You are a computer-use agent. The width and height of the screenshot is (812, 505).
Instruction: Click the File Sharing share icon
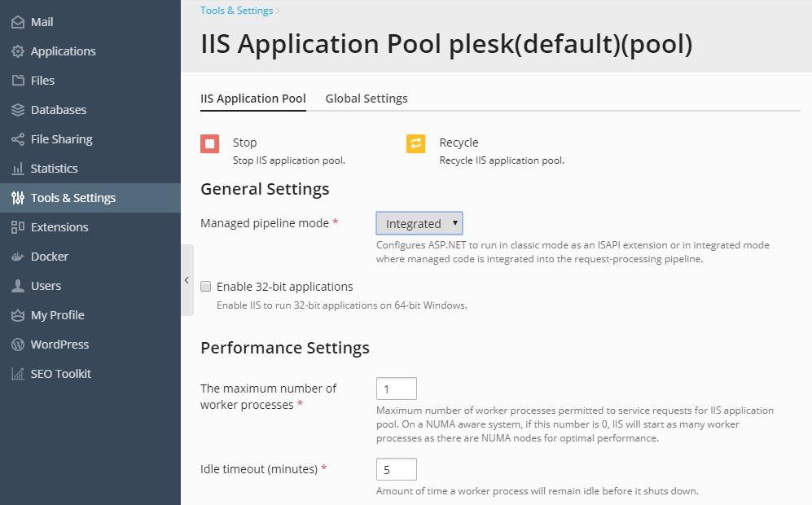(x=17, y=139)
